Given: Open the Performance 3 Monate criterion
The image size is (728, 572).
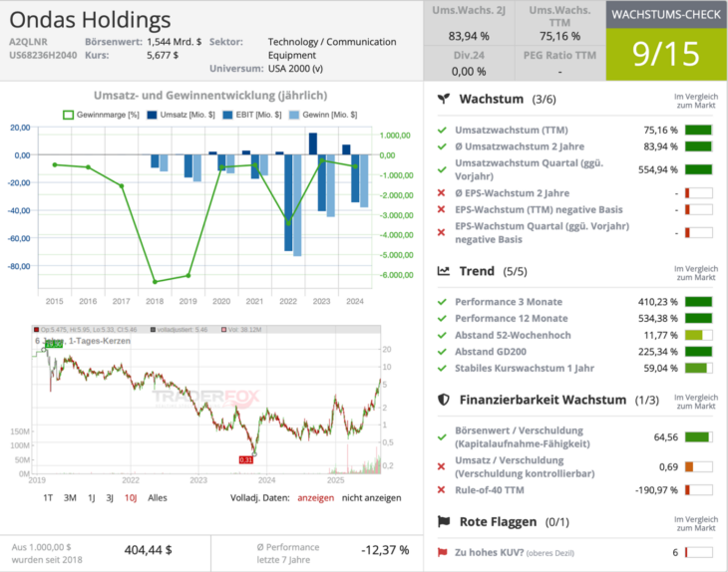Looking at the screenshot, I should pyautogui.click(x=509, y=302).
